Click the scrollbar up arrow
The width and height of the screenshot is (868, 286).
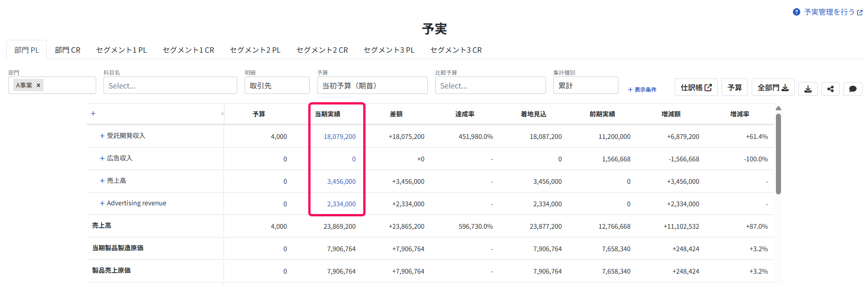click(778, 109)
